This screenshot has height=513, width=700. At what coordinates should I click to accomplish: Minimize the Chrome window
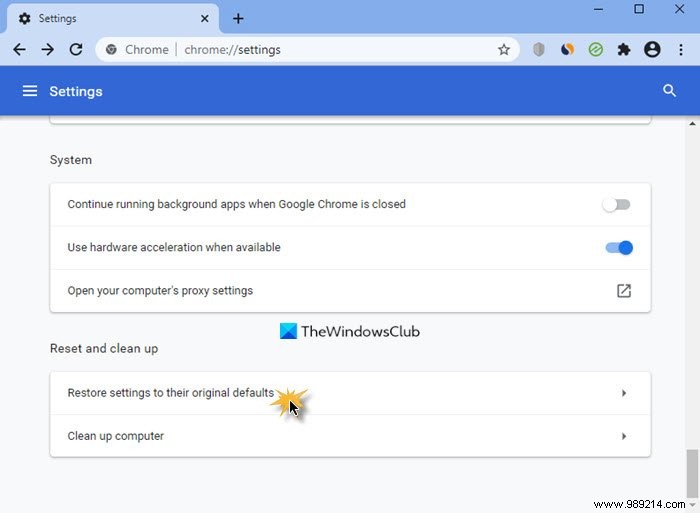coord(598,9)
